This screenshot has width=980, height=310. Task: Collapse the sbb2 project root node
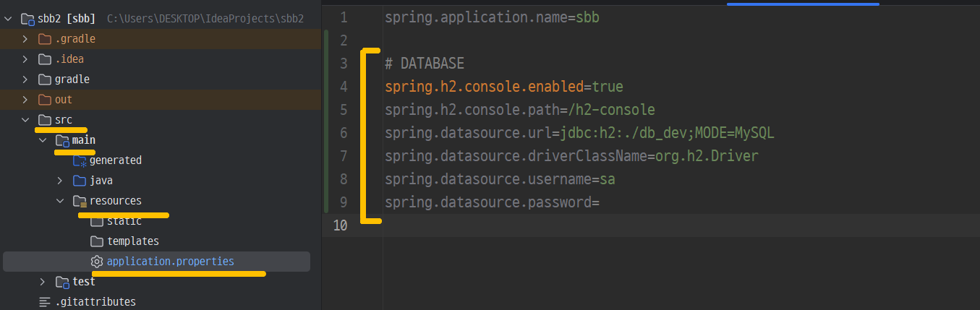[7, 18]
